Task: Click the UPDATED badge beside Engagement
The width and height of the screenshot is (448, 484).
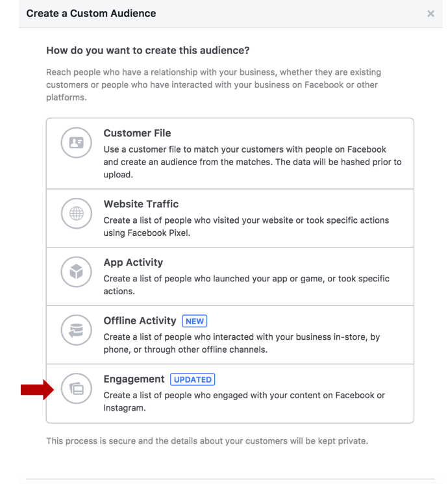Action: [193, 379]
